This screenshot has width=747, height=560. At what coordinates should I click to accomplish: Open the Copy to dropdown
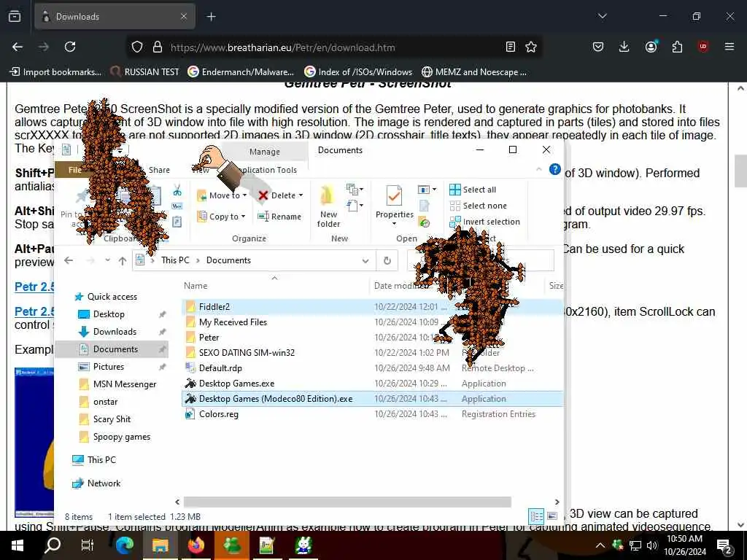(x=222, y=217)
